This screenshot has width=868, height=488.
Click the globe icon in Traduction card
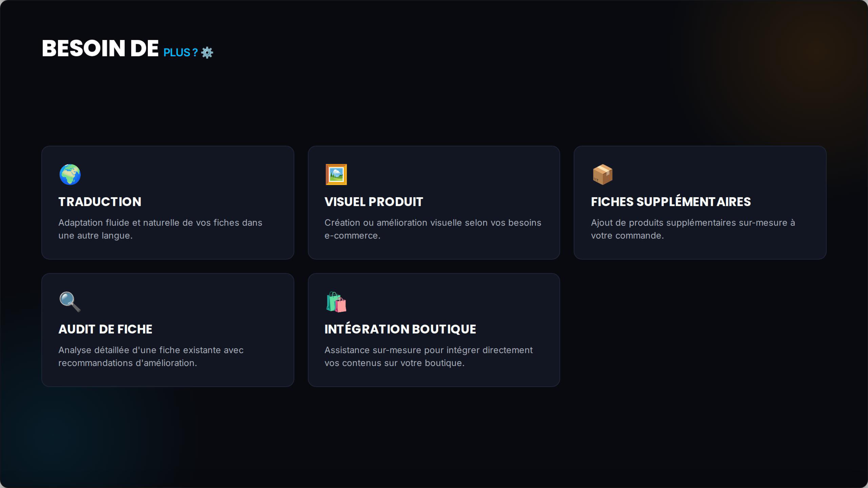[x=70, y=174]
